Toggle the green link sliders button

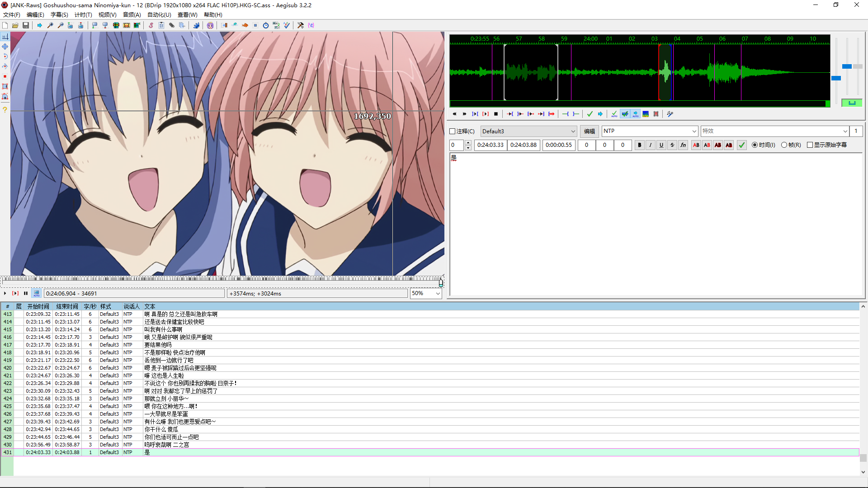pos(852,103)
